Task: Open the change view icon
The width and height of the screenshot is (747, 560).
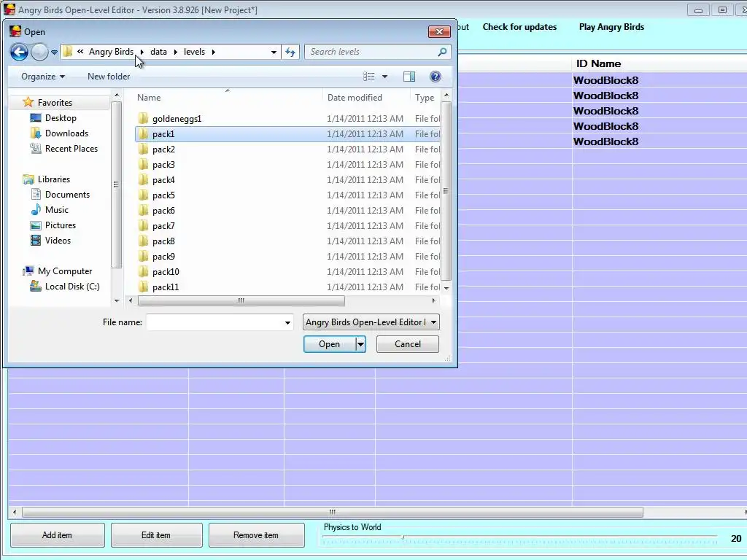Action: [368, 77]
